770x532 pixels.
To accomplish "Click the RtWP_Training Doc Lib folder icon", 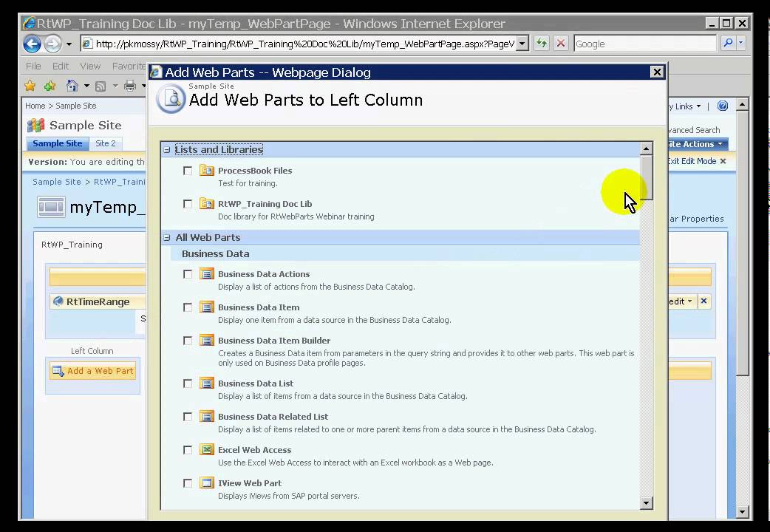I will click(207, 203).
